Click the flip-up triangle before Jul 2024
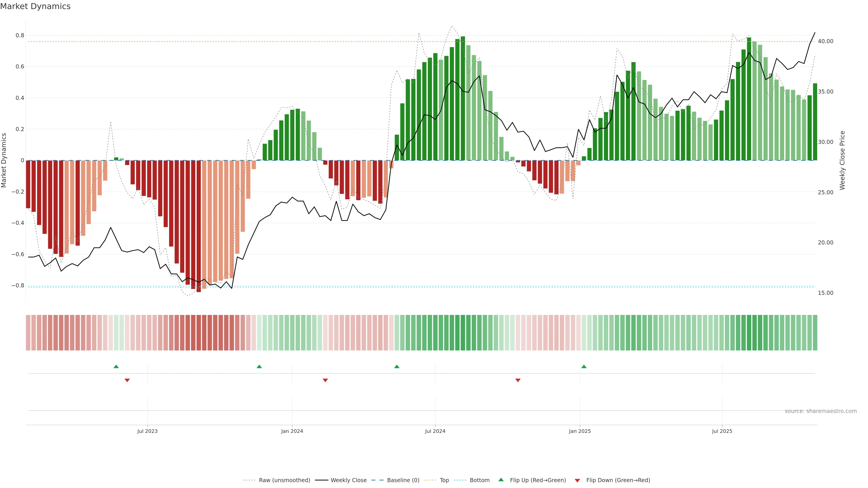This screenshot has width=868, height=488. [397, 366]
